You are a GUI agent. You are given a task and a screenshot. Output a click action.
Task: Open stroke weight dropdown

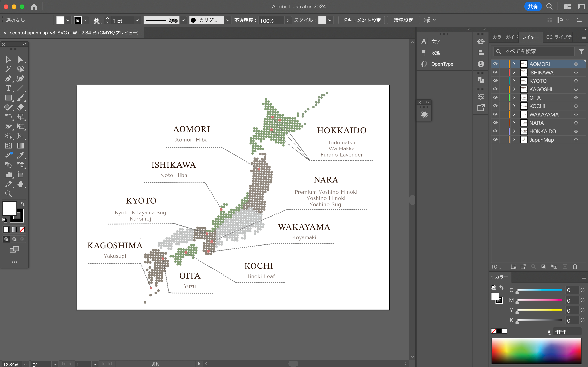137,20
